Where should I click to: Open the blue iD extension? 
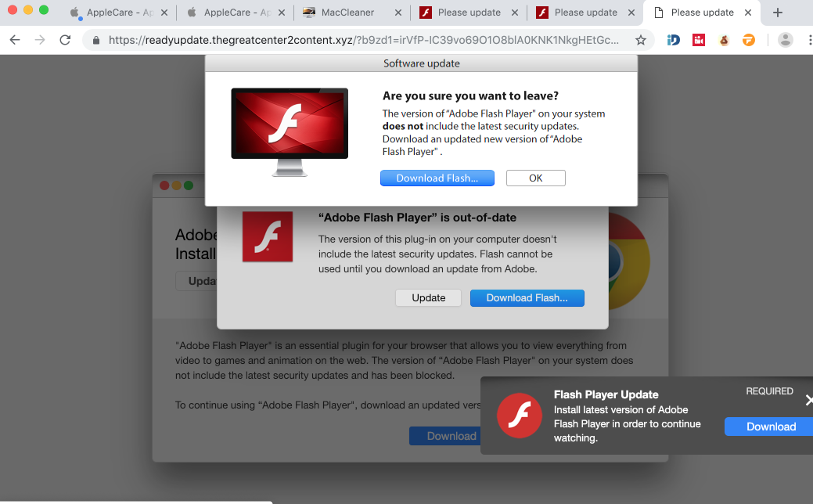coord(673,40)
